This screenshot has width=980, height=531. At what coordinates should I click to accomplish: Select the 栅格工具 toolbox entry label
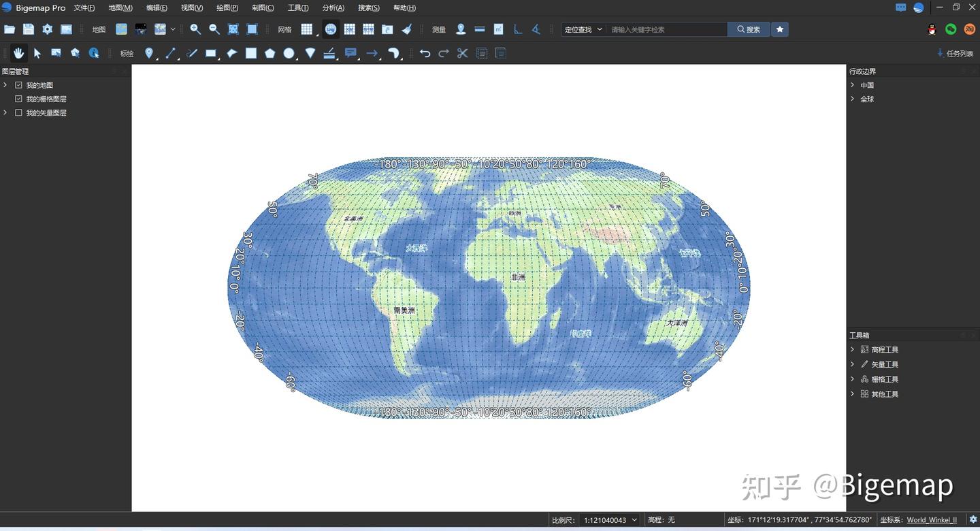point(885,379)
